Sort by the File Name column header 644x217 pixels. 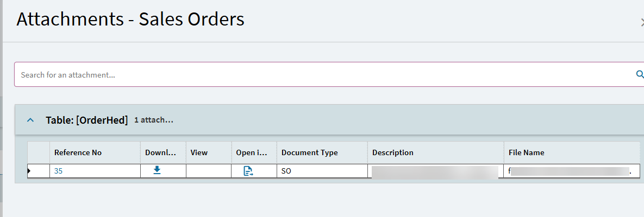pyautogui.click(x=527, y=152)
